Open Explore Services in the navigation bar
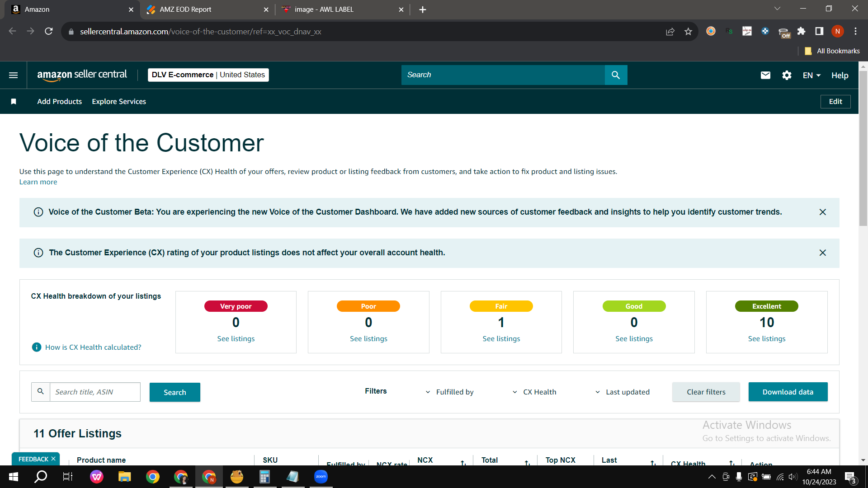Screen dimensions: 868x488 (119, 102)
